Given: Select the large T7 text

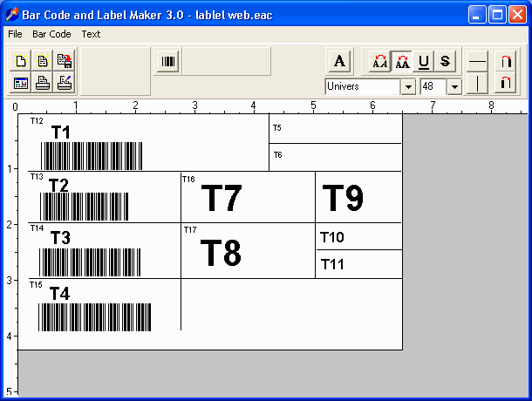Looking at the screenshot, I should 222,198.
